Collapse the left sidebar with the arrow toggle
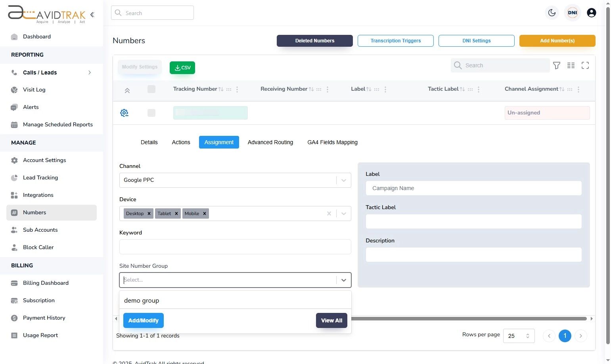611x364 pixels. pyautogui.click(x=92, y=14)
